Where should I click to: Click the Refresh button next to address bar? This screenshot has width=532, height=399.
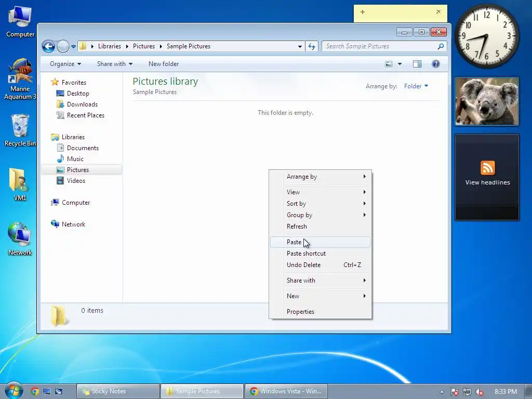tap(312, 46)
